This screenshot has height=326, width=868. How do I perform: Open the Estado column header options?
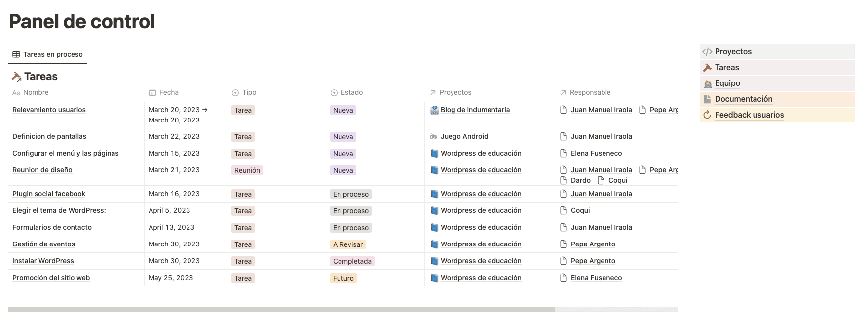[351, 93]
